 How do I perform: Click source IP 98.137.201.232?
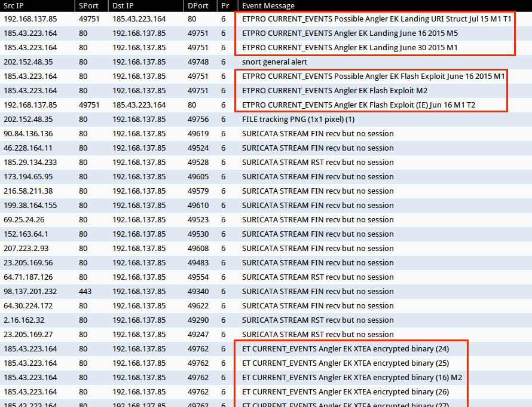(30, 291)
